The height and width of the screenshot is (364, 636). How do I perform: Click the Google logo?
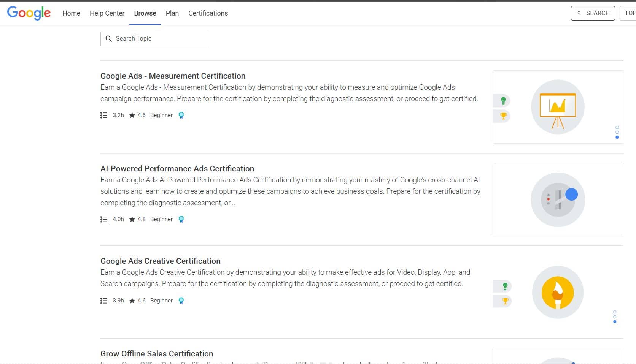29,13
